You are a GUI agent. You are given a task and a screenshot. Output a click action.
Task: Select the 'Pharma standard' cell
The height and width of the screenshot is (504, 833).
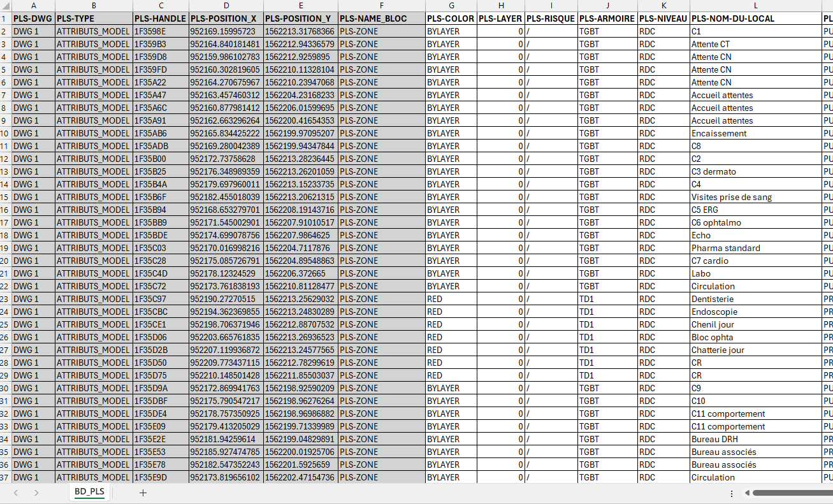[x=755, y=248]
